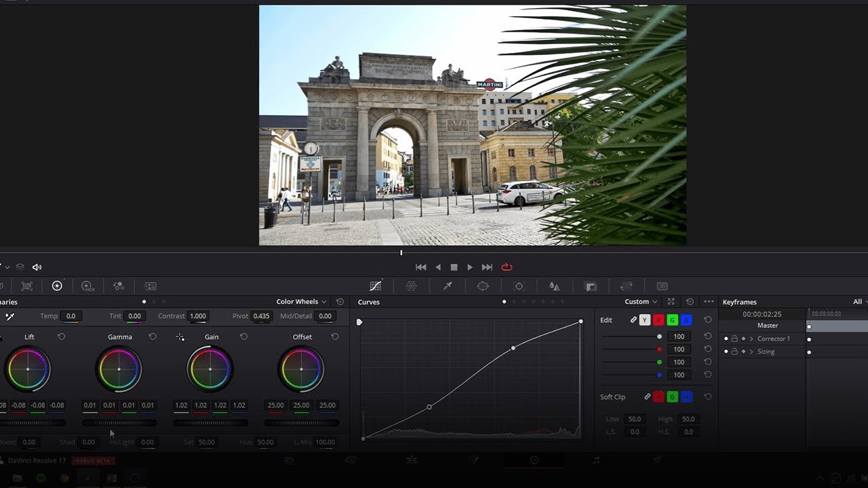This screenshot has height=488, width=868.
Task: Reset all curves adjustments
Action: pyautogui.click(x=690, y=302)
